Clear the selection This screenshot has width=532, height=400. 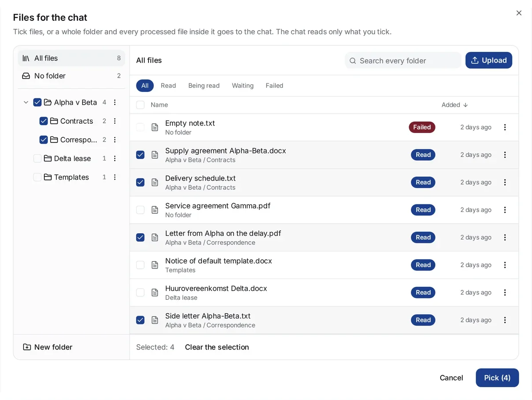217,347
